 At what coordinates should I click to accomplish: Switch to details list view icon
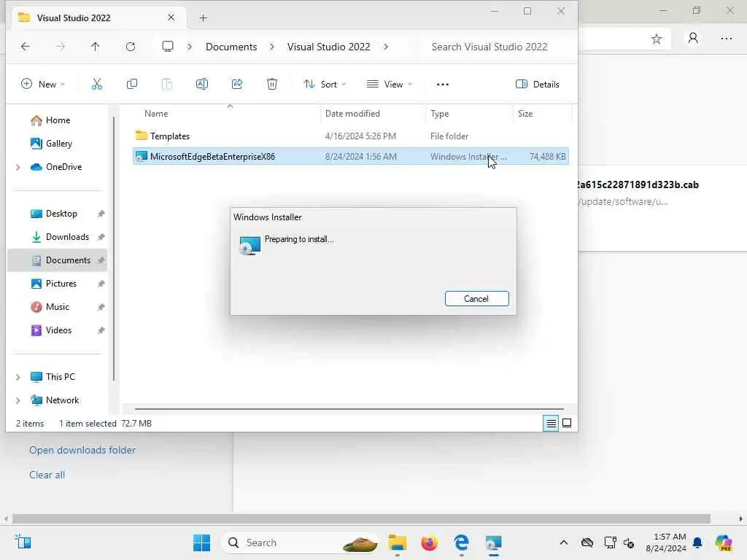pyautogui.click(x=551, y=423)
